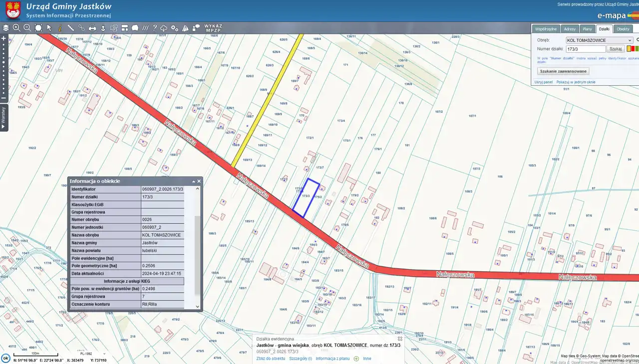Viewport: 639px width, 364px height.
Task: Open the layers stack icon in toolbar
Action: [x=6, y=28]
